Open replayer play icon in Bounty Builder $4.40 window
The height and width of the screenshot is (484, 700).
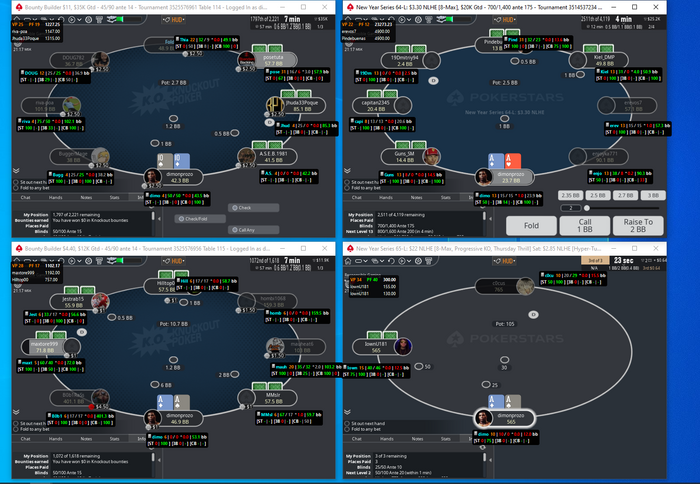tap(71, 261)
